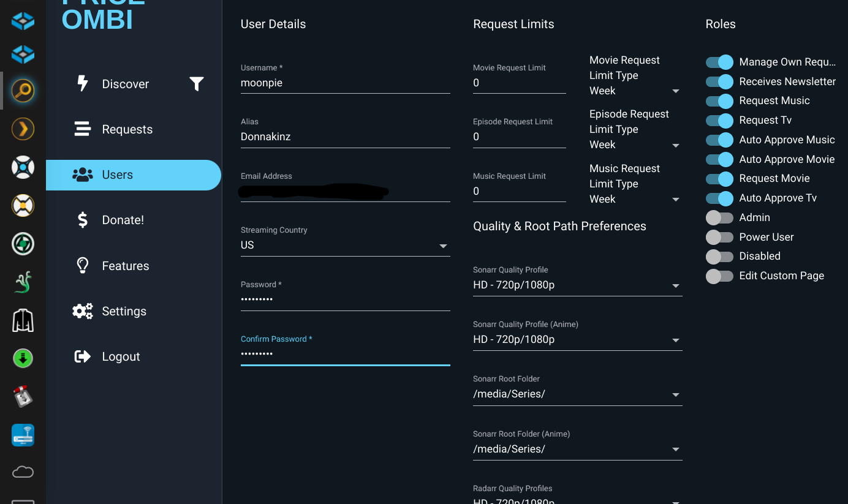Click the Jackett jacket icon in sidebar
Viewport: 848px width, 504px height.
(23, 320)
